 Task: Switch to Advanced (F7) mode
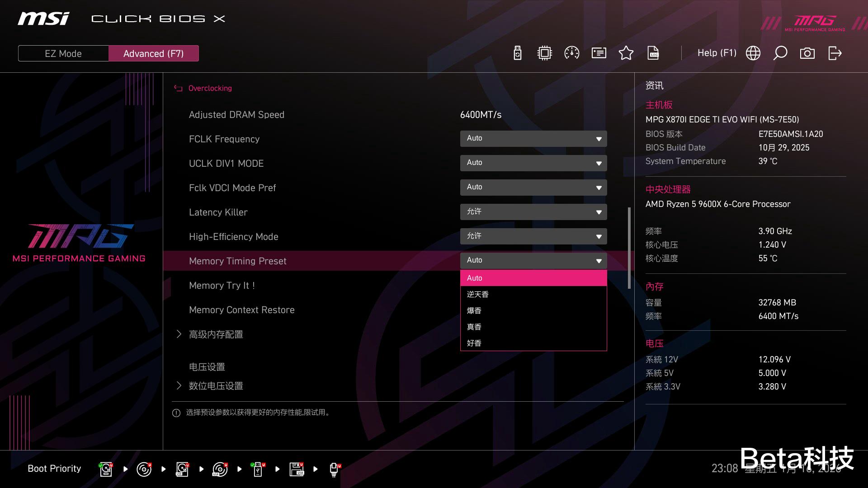(153, 53)
